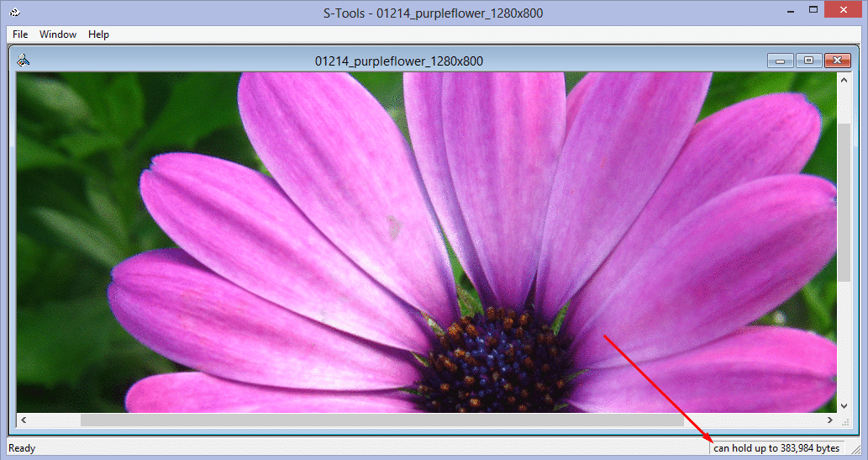This screenshot has height=460, width=868.
Task: Maximize the purpleflower image child window
Action: 808,61
